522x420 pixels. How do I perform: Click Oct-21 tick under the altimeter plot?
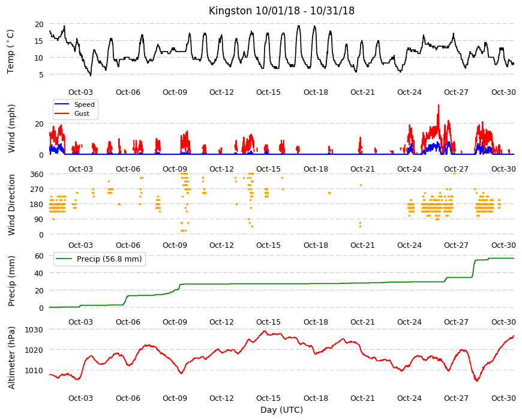click(x=362, y=398)
